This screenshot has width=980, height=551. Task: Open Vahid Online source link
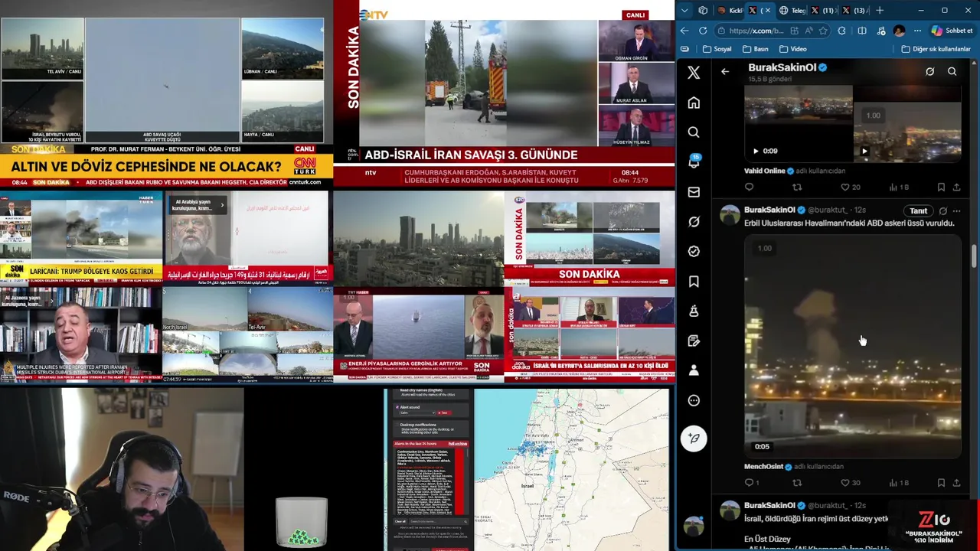click(x=766, y=171)
